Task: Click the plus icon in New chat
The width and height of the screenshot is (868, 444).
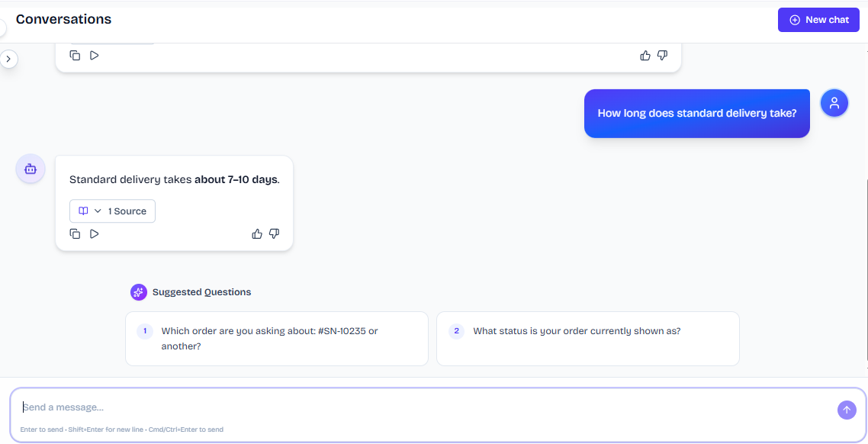Action: (795, 20)
